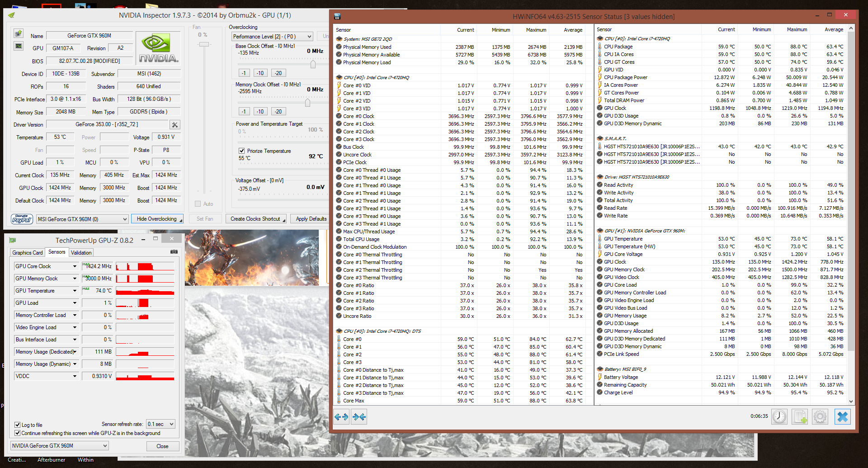Open the GPU Memory Clock sensor dropdown
868x468 pixels.
(75, 279)
